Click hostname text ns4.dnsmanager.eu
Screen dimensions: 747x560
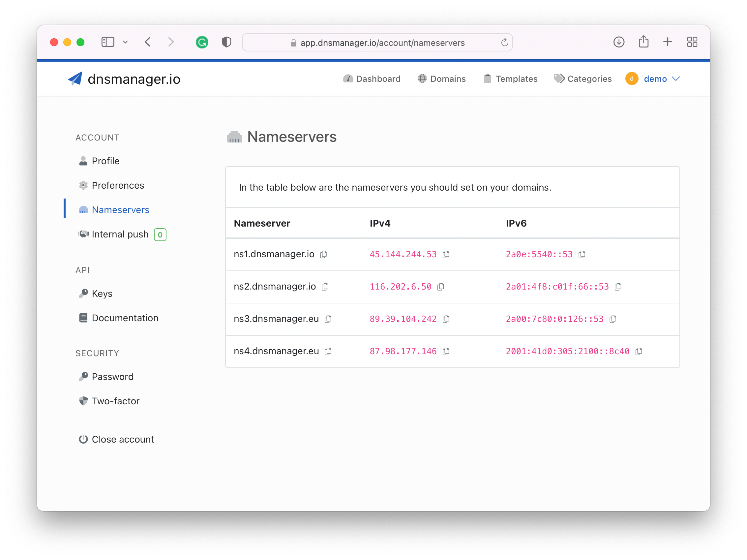coord(276,351)
